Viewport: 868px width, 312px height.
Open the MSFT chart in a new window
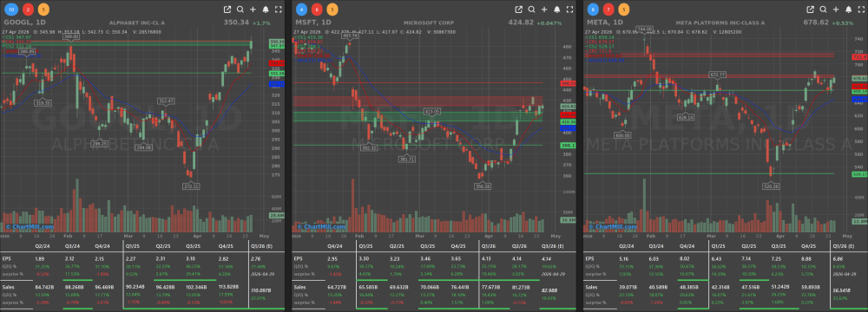coord(519,10)
